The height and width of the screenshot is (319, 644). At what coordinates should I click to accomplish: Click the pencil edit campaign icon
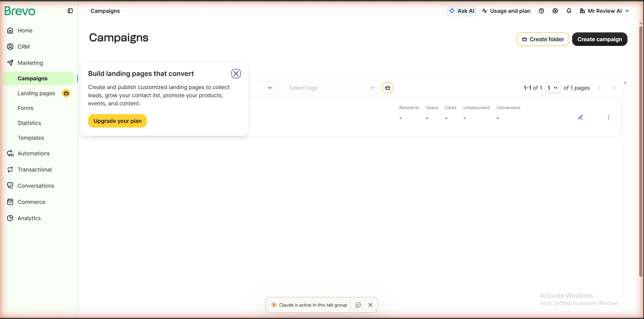click(581, 117)
